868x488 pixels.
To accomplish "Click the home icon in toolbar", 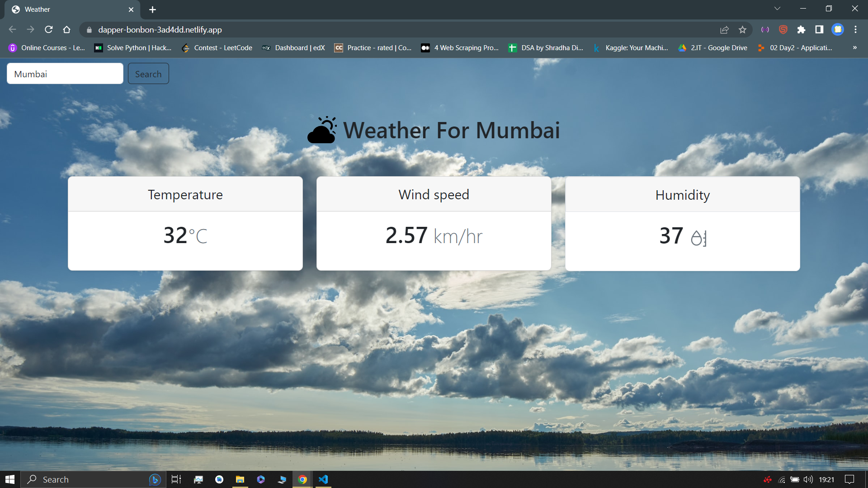I will click(67, 29).
